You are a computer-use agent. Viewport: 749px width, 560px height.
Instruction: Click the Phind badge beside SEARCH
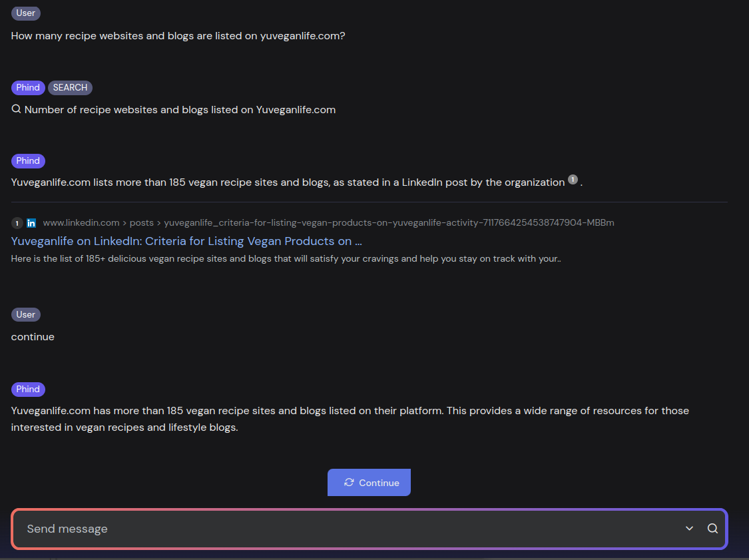(28, 87)
